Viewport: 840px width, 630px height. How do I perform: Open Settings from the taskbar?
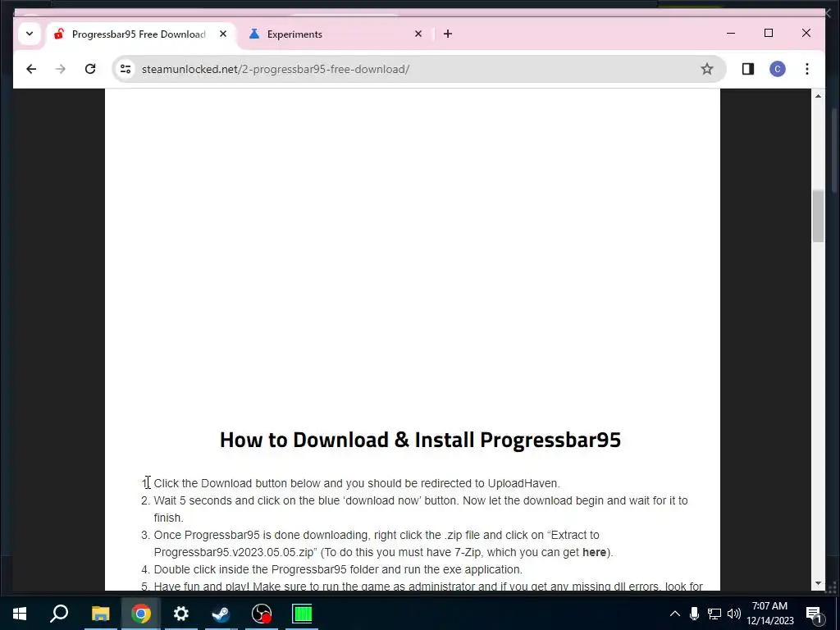click(181, 614)
